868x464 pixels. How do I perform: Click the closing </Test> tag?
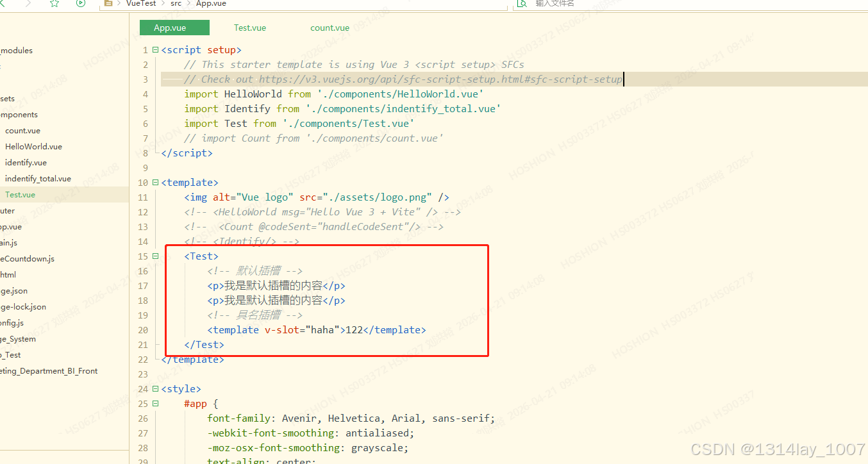pyautogui.click(x=204, y=345)
